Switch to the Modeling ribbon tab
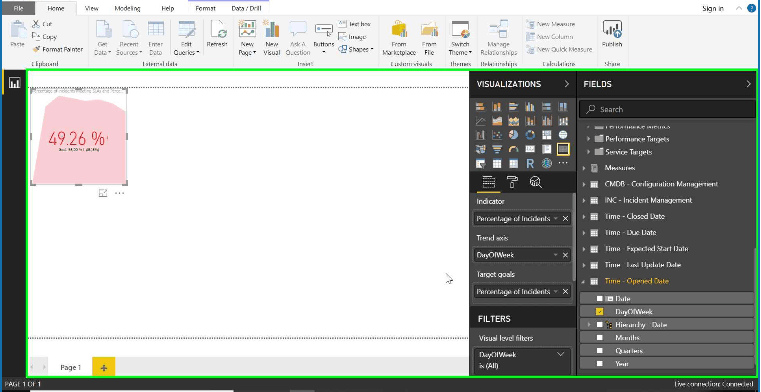Viewport: 761px width, 392px height. 127,8
